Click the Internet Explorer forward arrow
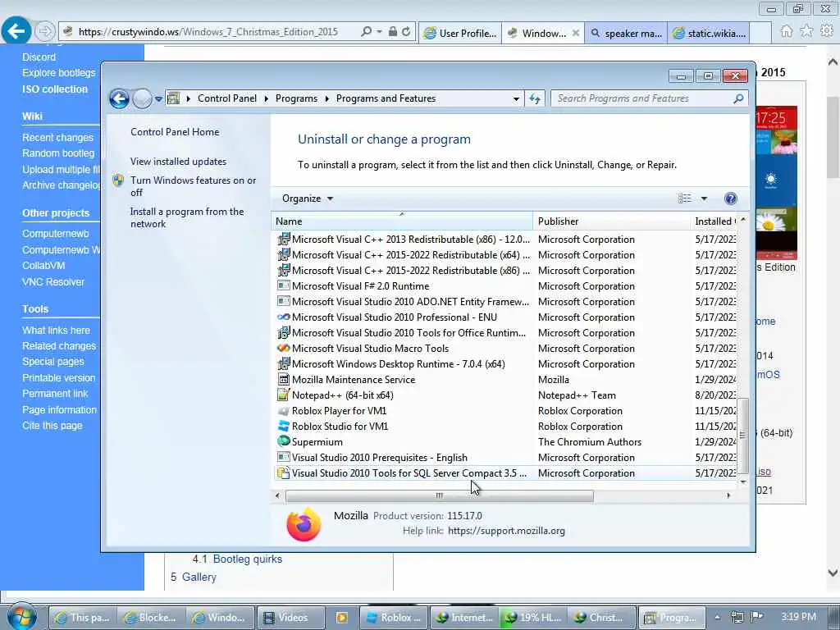 point(45,32)
